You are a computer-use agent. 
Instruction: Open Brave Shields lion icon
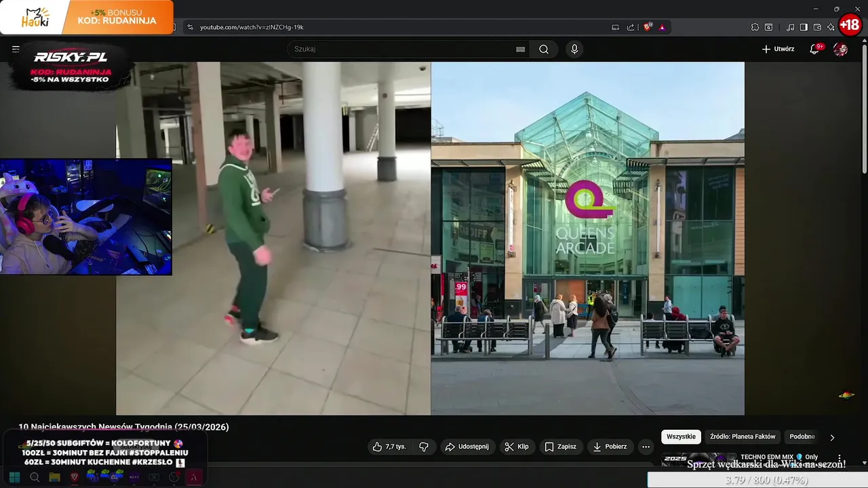click(648, 27)
